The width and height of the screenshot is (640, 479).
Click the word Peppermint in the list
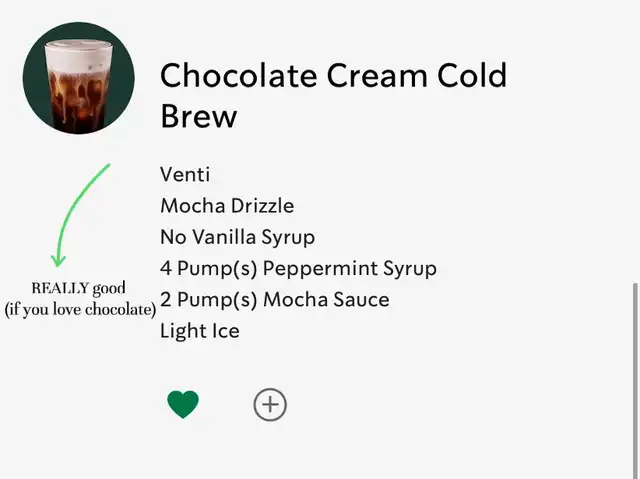(320, 269)
